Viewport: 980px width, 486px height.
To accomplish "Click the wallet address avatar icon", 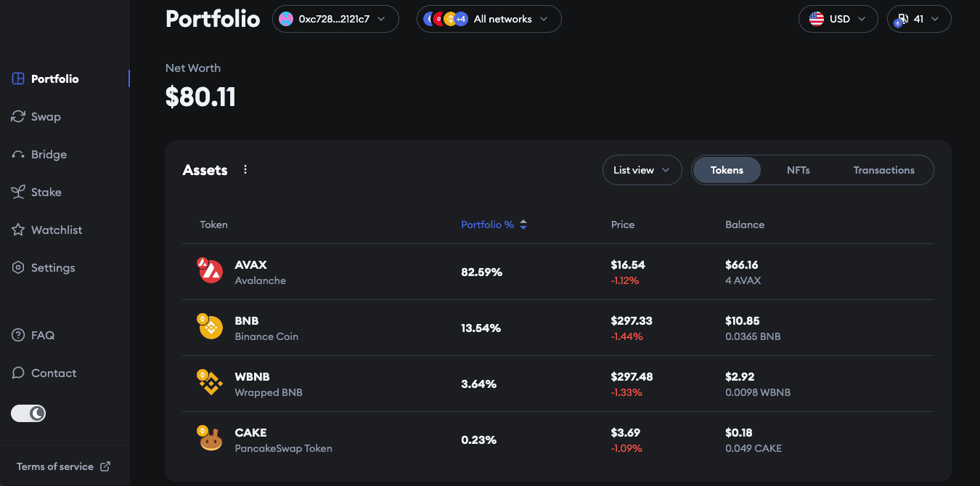I will (x=286, y=19).
